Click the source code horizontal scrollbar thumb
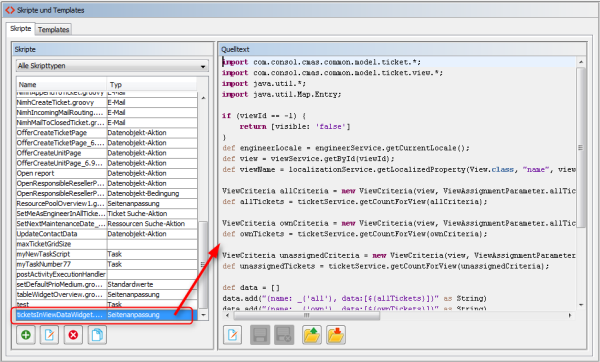Screen dimensions: 600x362 tap(307, 315)
